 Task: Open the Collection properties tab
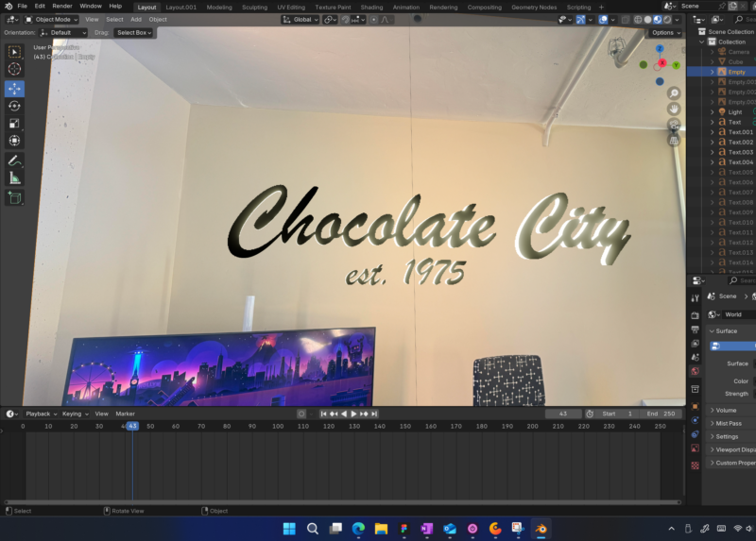pos(695,389)
